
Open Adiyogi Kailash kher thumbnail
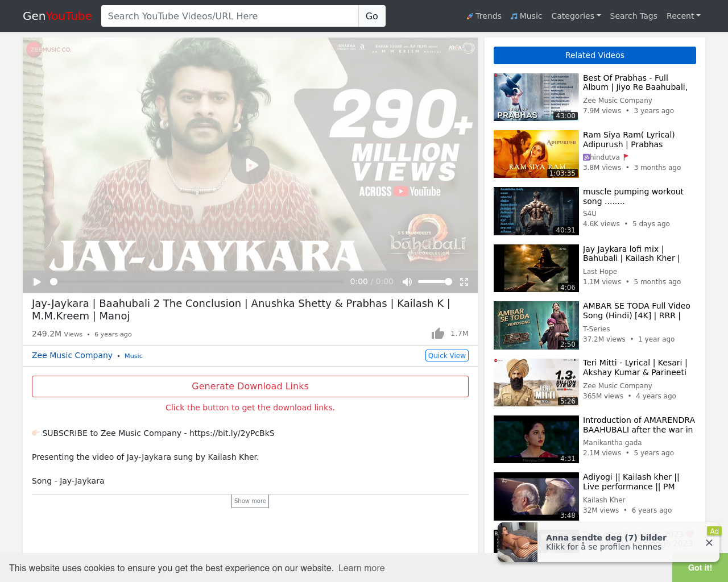(x=536, y=496)
